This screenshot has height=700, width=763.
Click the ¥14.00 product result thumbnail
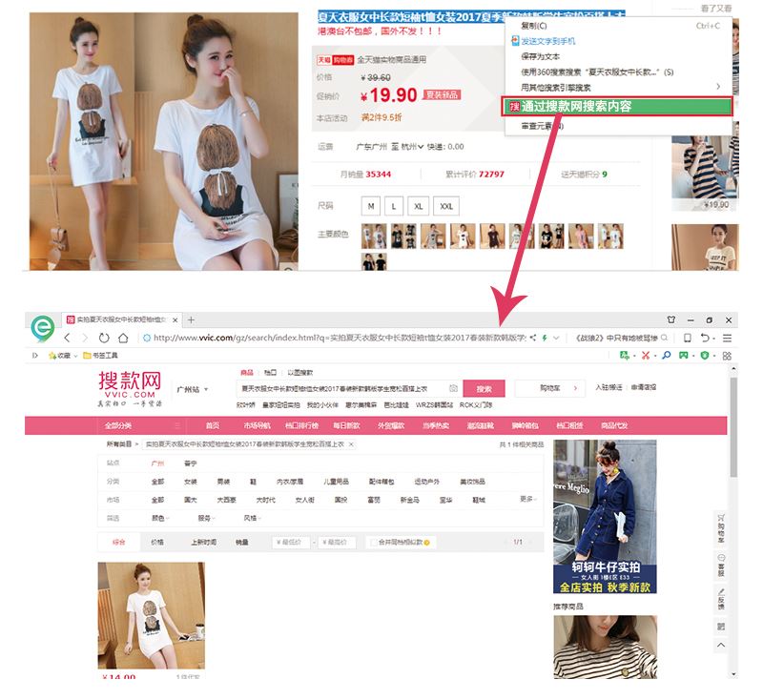pos(152,615)
